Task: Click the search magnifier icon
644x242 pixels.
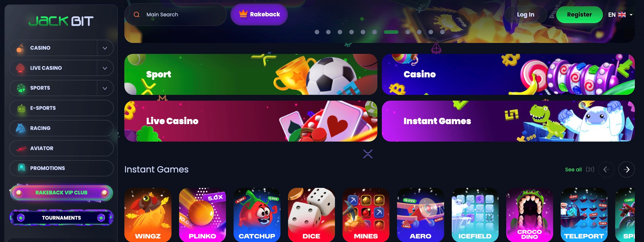Action: [136, 15]
